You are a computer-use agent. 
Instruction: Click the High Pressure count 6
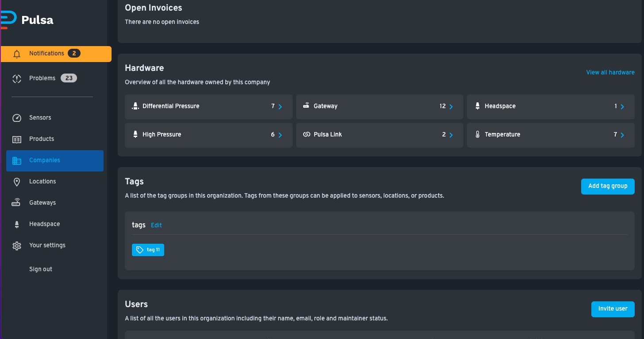tap(273, 134)
